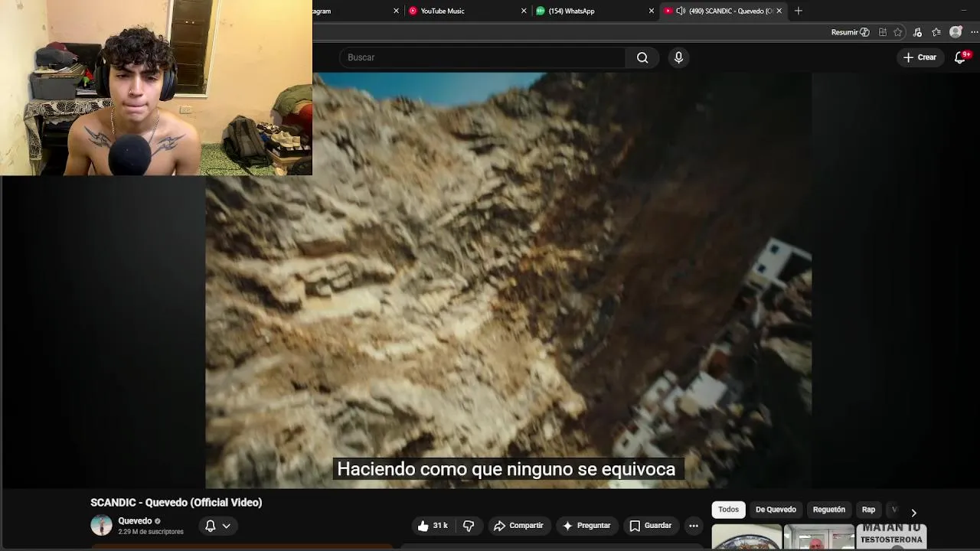This screenshot has width=980, height=551.
Task: Select the Rap filter chip
Action: pyautogui.click(x=868, y=510)
